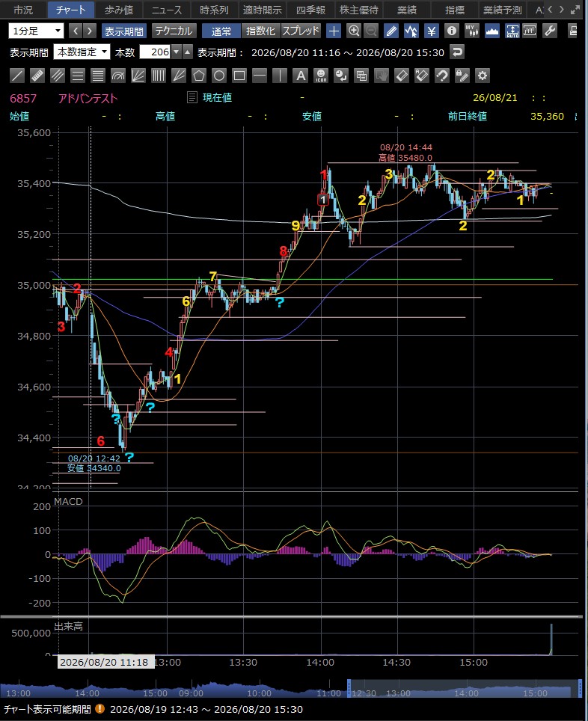Click the numbered 1 marker box on chart
Screen dimensions: 588x721
tap(323, 200)
